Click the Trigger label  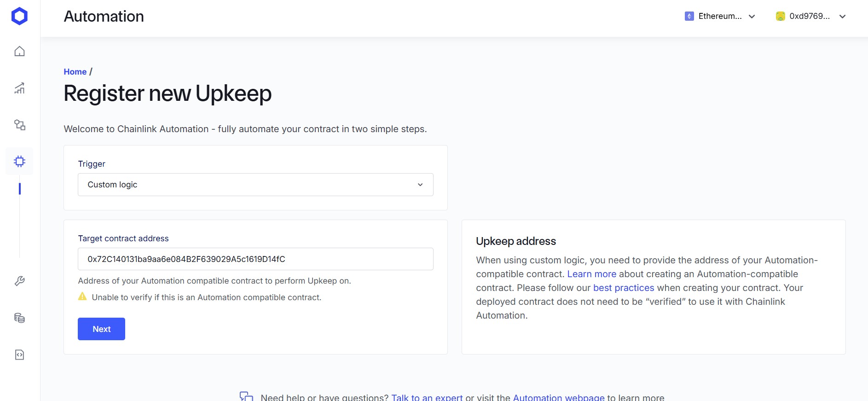point(92,164)
